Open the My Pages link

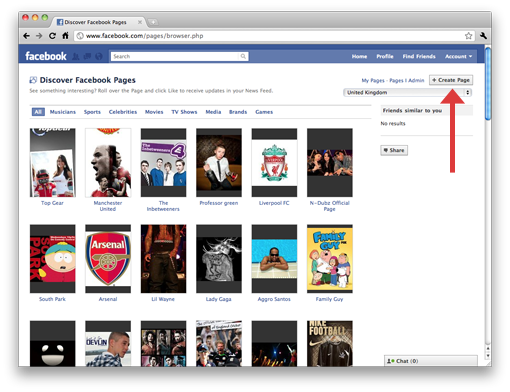click(373, 80)
